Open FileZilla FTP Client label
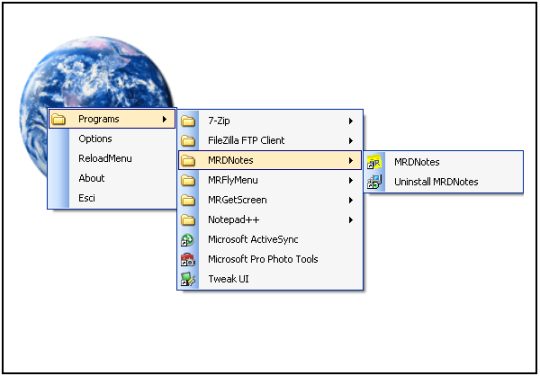The height and width of the screenshot is (376, 540). point(246,140)
